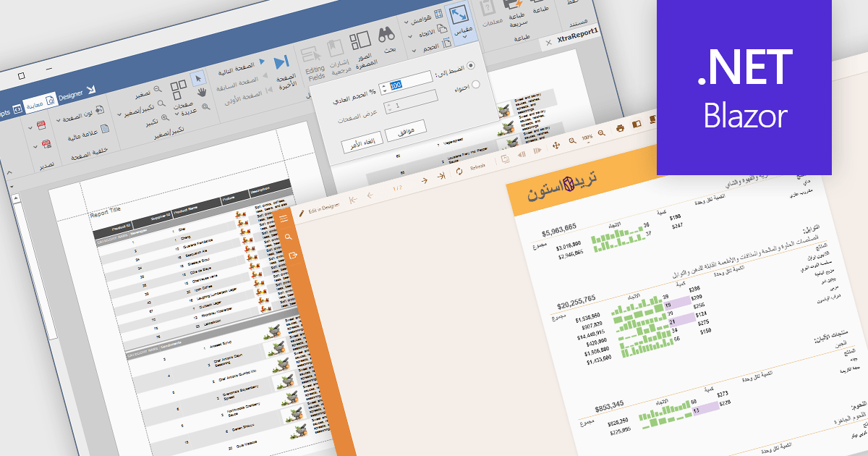
Task: Open the 100% zoom level dropdown
Action: [x=587, y=138]
